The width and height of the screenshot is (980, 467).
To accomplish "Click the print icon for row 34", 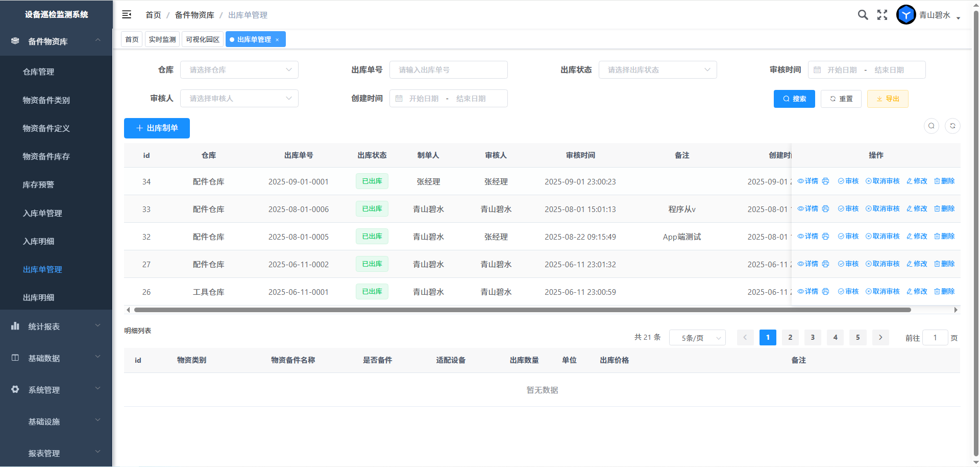I will (825, 181).
